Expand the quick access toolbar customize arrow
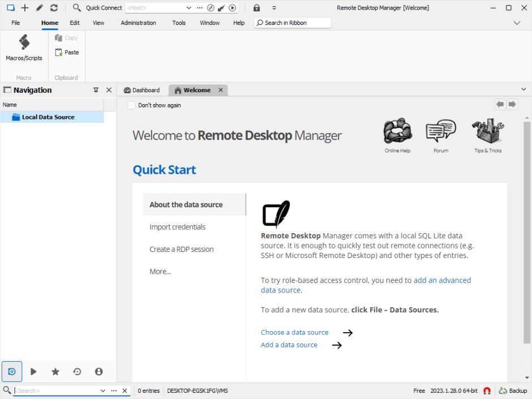Screen dimensions: 532x399 coord(274,8)
